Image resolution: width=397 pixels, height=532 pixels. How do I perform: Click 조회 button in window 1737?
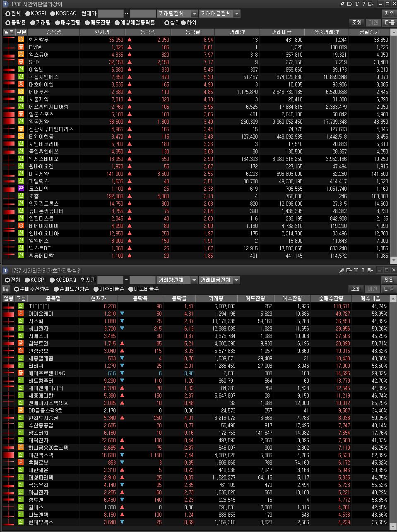click(356, 289)
